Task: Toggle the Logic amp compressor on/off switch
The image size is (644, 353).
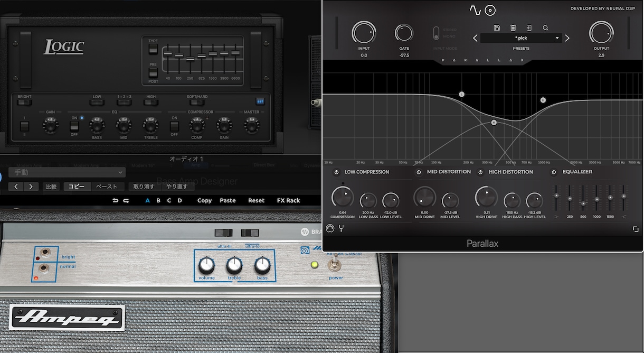Action: pos(174,126)
